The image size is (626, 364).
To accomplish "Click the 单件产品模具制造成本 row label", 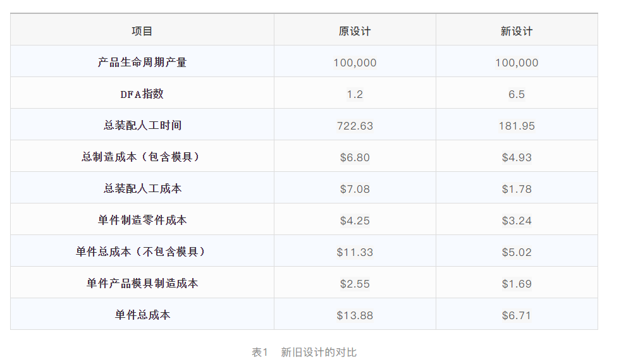I will 142,284.
